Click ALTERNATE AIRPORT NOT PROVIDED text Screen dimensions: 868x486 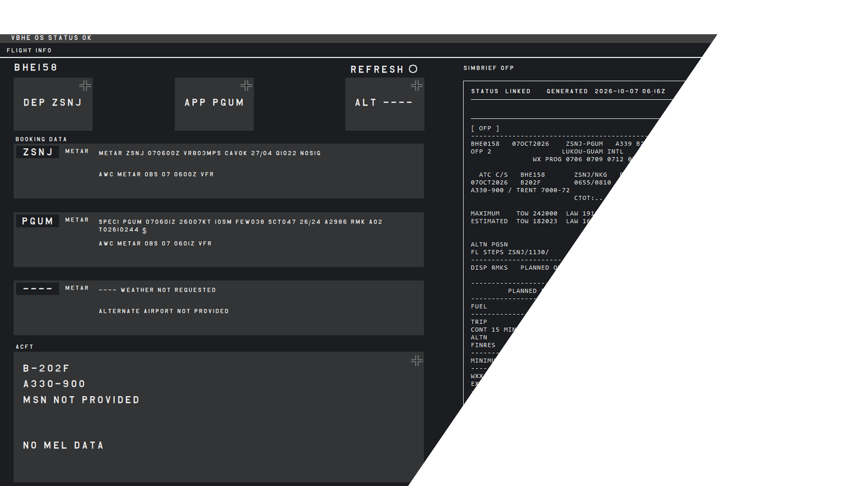click(x=164, y=311)
